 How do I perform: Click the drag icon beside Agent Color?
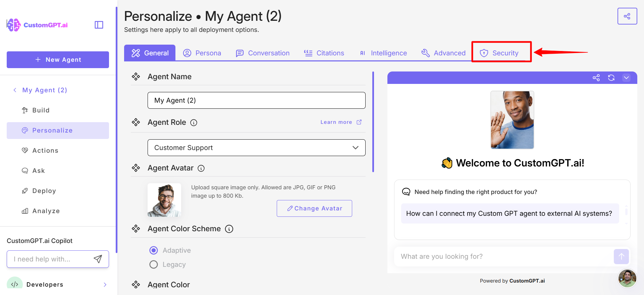(136, 285)
